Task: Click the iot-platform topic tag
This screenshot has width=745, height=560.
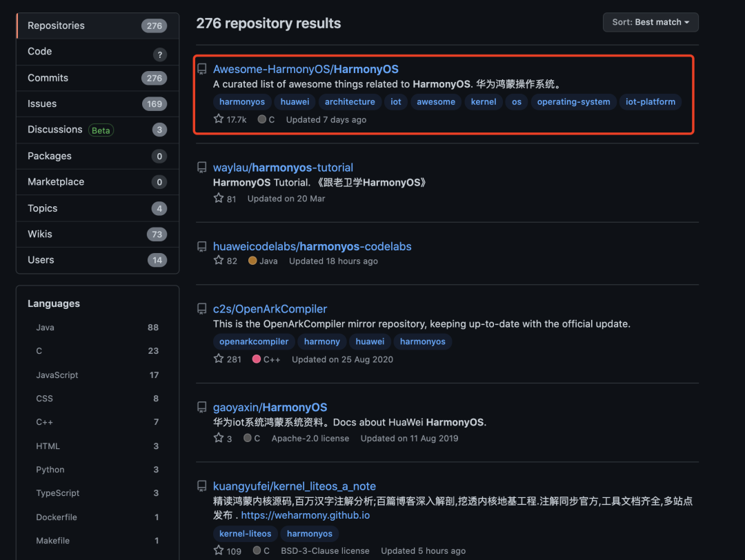Action: (x=650, y=101)
